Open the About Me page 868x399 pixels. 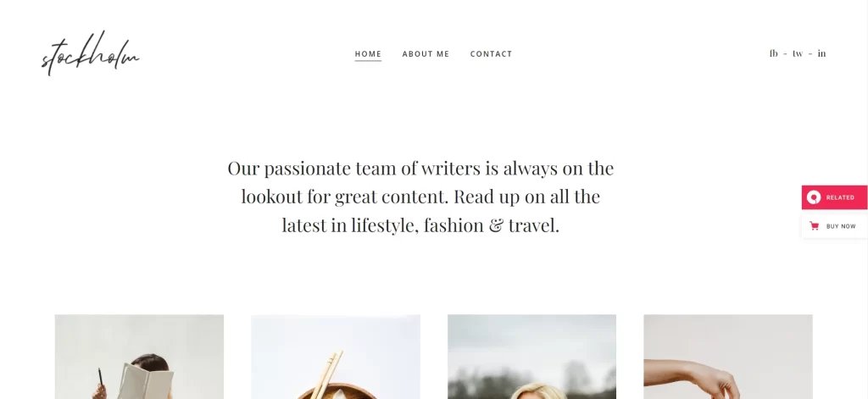click(426, 54)
